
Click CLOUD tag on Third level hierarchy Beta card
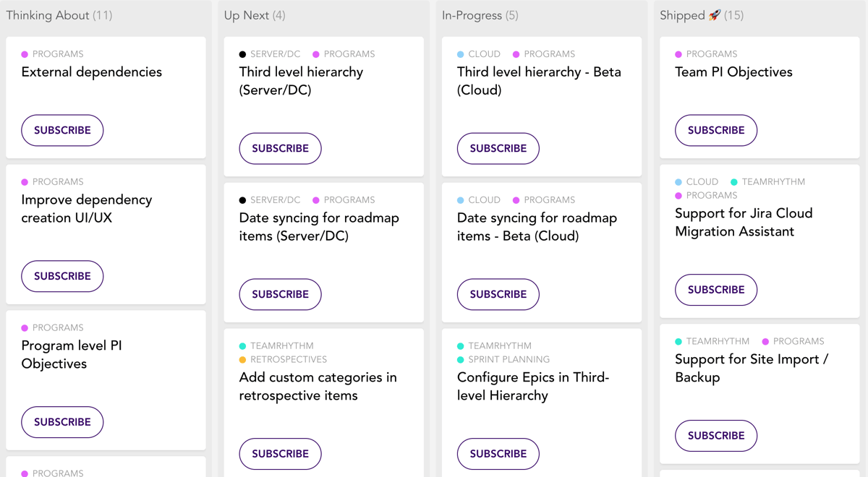click(x=479, y=54)
